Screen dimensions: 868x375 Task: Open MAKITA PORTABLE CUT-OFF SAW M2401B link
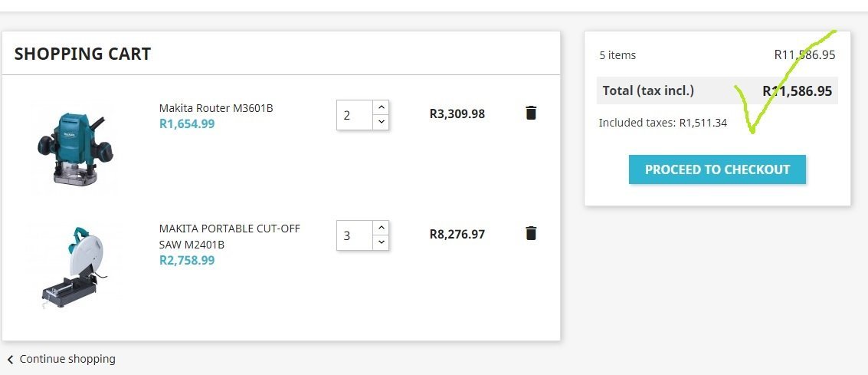pyautogui.click(x=230, y=236)
